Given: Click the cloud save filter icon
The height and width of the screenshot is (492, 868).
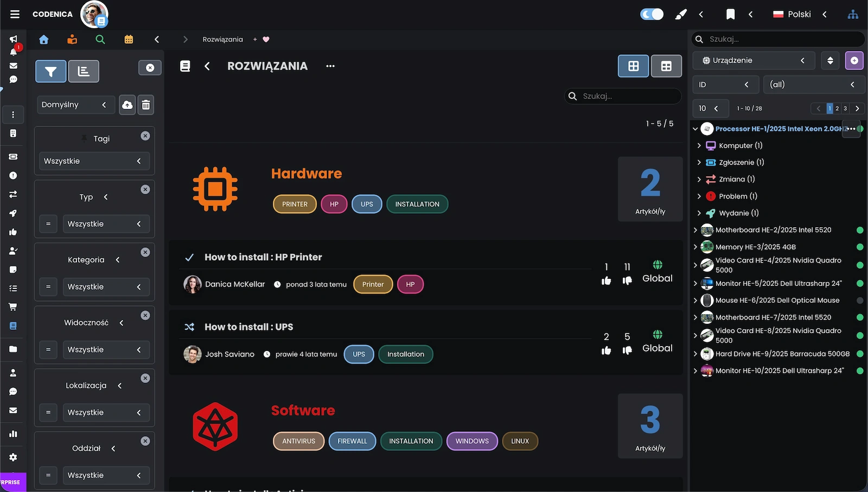Looking at the screenshot, I should [x=127, y=105].
